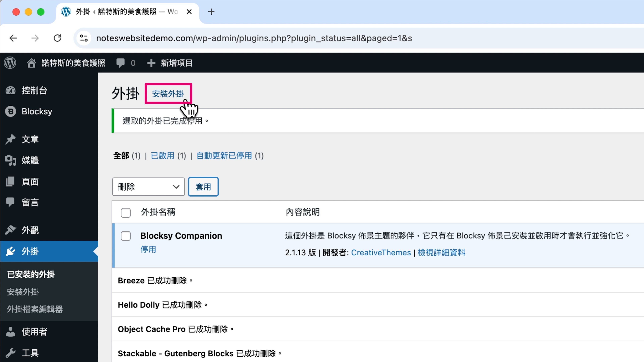Open 外掛檔案編輯器 in the sidebar submenu
644x362 pixels.
(35, 309)
